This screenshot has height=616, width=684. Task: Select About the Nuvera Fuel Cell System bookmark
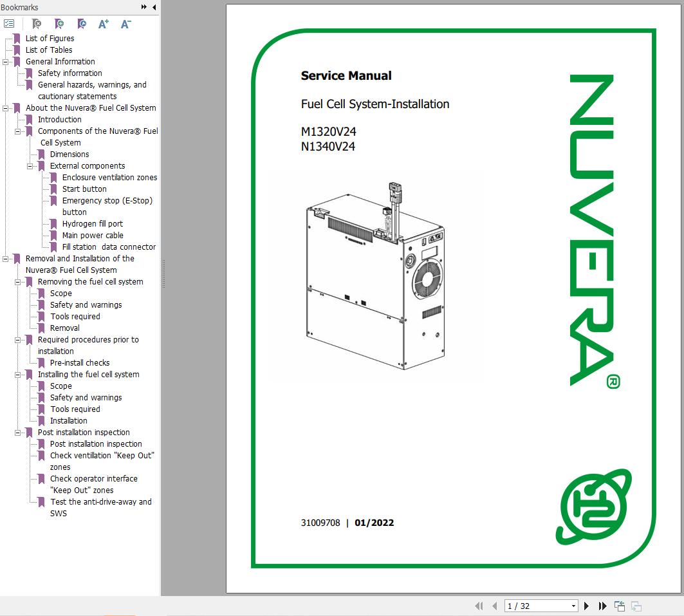click(91, 107)
